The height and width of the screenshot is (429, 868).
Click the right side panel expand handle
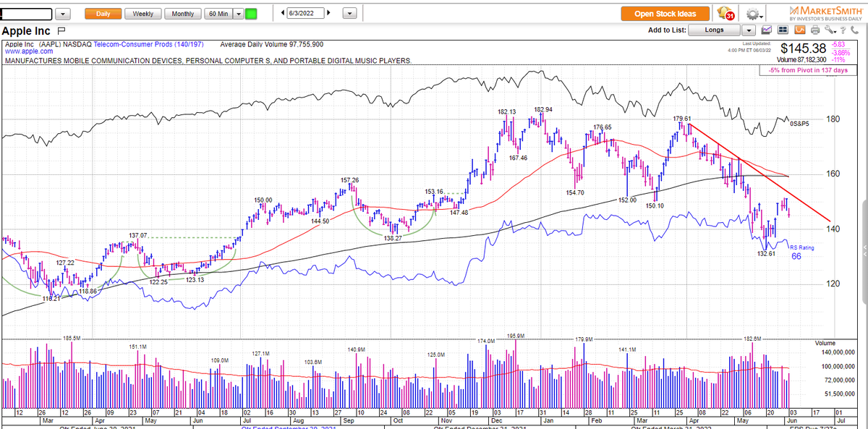(x=864, y=250)
